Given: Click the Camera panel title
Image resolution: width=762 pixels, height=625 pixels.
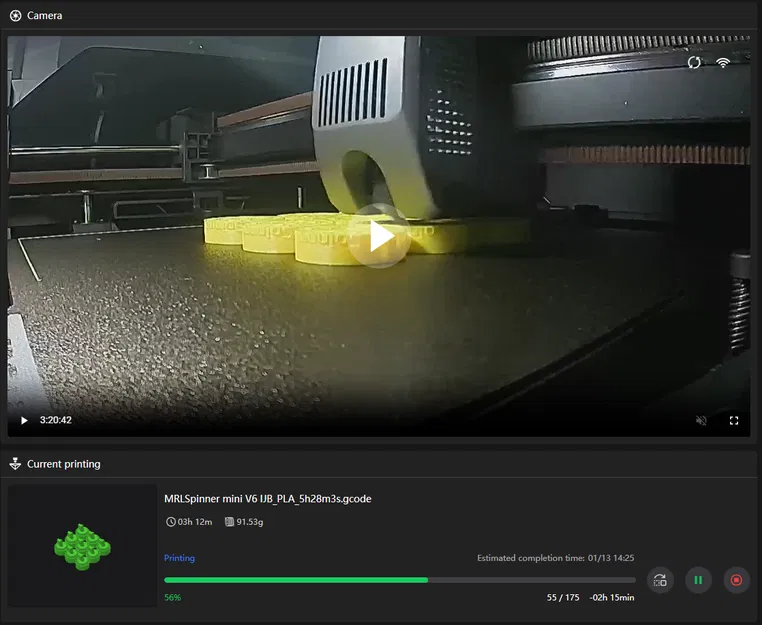Looking at the screenshot, I should click(x=44, y=16).
